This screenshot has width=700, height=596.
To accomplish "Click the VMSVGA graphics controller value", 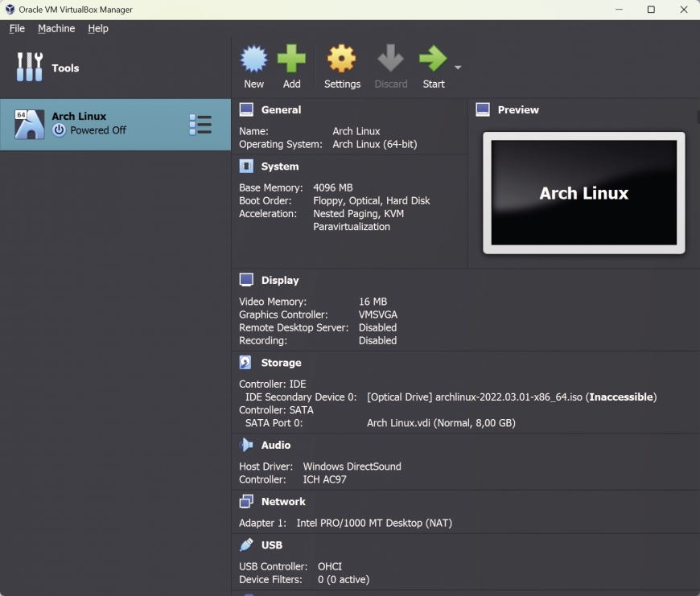I will coord(377,314).
